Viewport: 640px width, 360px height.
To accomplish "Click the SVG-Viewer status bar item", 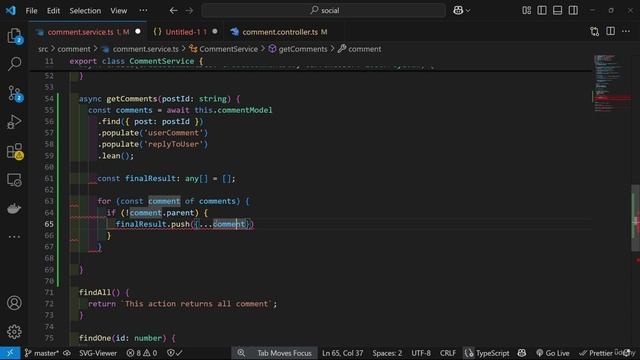I will 98,353.
